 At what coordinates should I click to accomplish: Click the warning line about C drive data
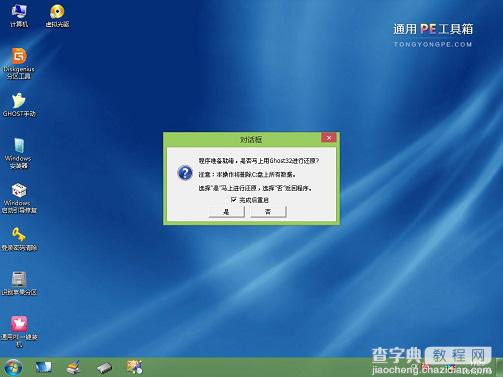click(247, 174)
